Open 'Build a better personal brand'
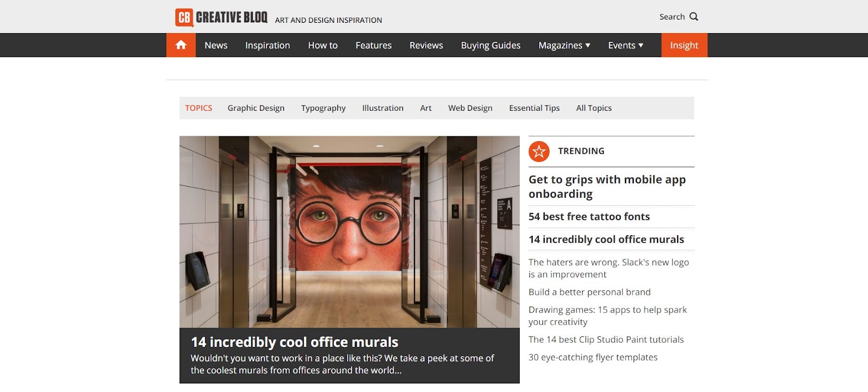Image resolution: width=868 pixels, height=392 pixels. [x=589, y=292]
